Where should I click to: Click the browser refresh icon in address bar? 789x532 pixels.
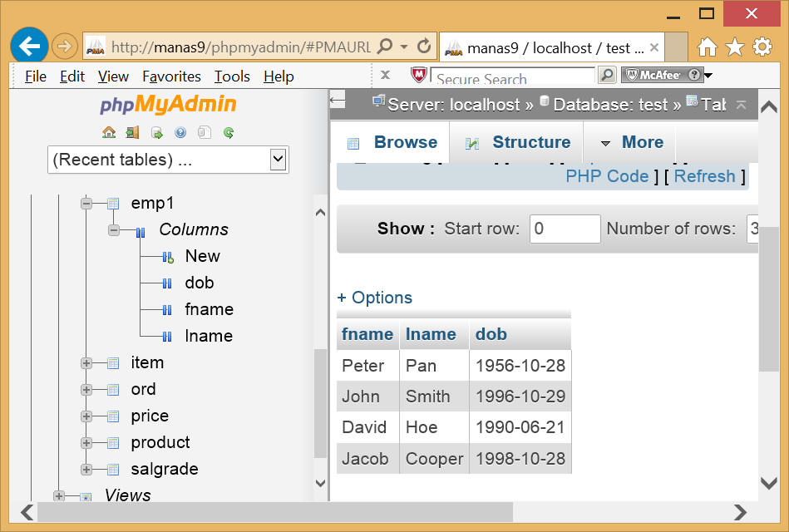(424, 47)
